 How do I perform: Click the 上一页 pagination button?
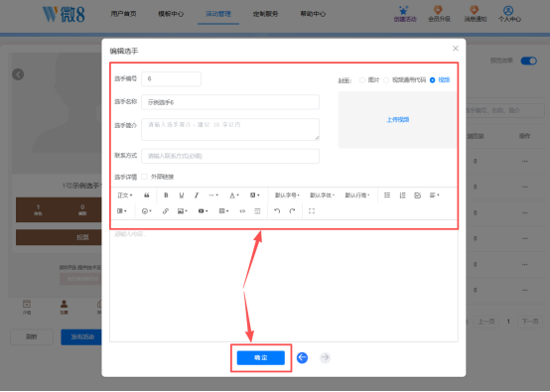point(486,322)
